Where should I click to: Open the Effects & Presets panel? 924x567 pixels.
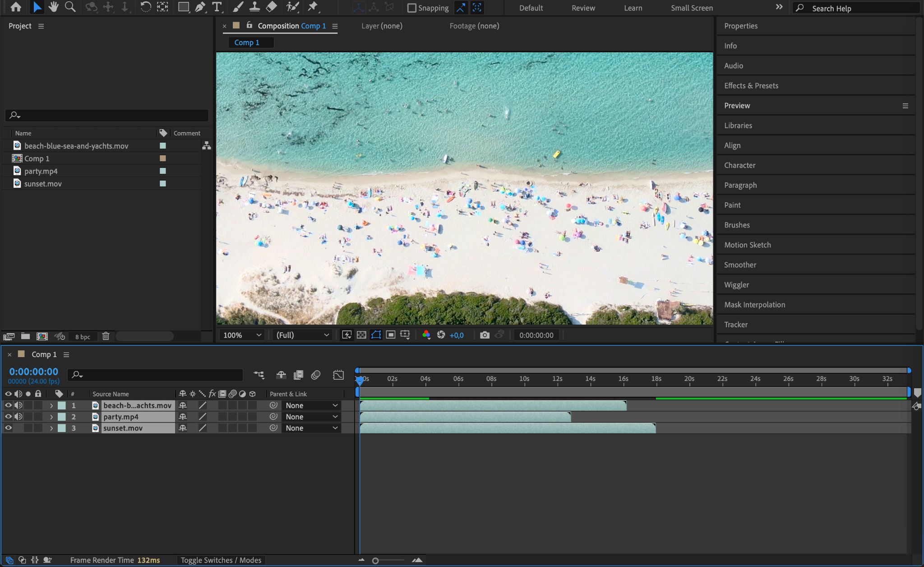click(x=751, y=85)
